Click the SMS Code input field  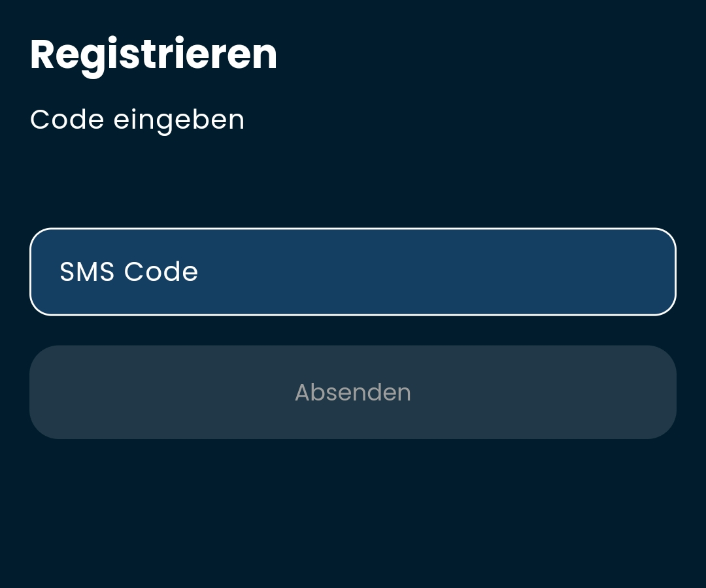[353, 272]
